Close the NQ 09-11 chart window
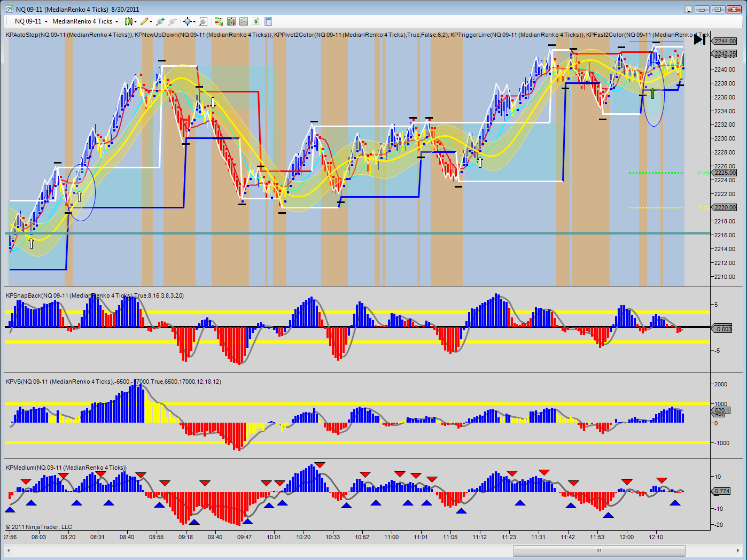Viewport: 747px width, 560px height. click(734, 9)
